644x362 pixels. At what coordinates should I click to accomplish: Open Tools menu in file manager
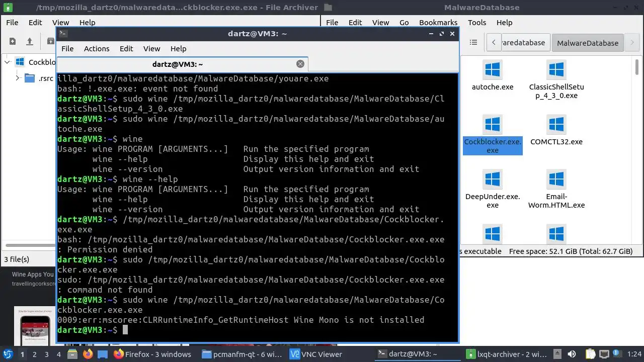pos(477,23)
